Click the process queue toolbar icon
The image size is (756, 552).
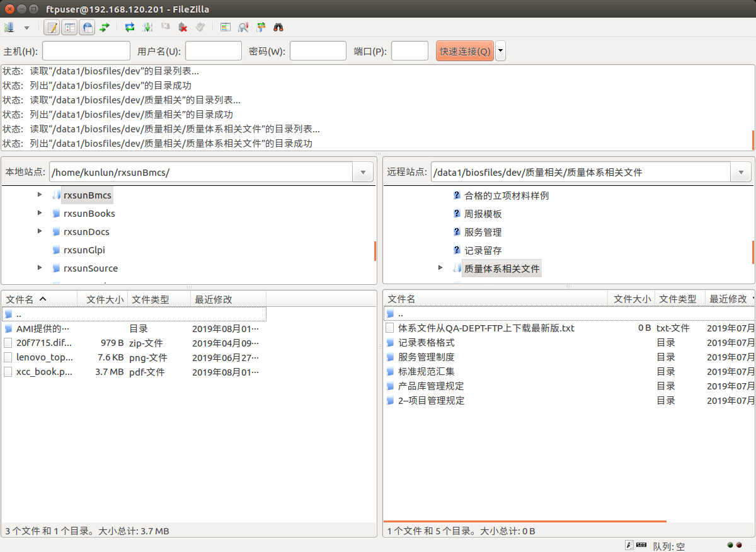pos(147,28)
